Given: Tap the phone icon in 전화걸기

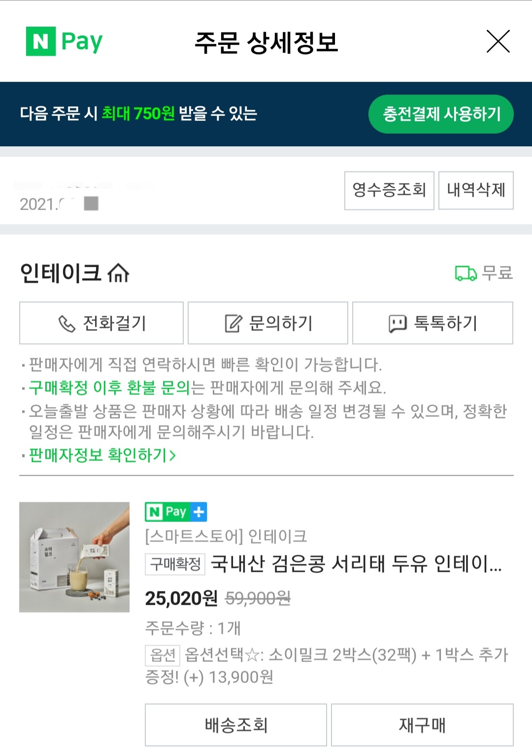Looking at the screenshot, I should point(66,324).
